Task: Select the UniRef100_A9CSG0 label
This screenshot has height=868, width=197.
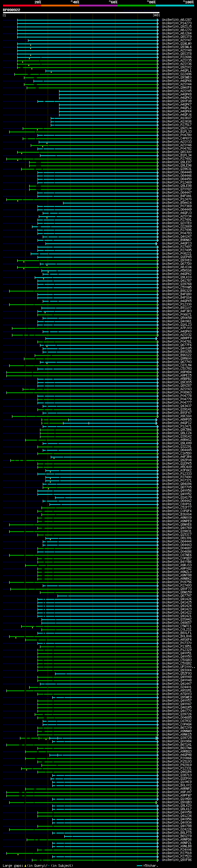Action: click(x=177, y=416)
